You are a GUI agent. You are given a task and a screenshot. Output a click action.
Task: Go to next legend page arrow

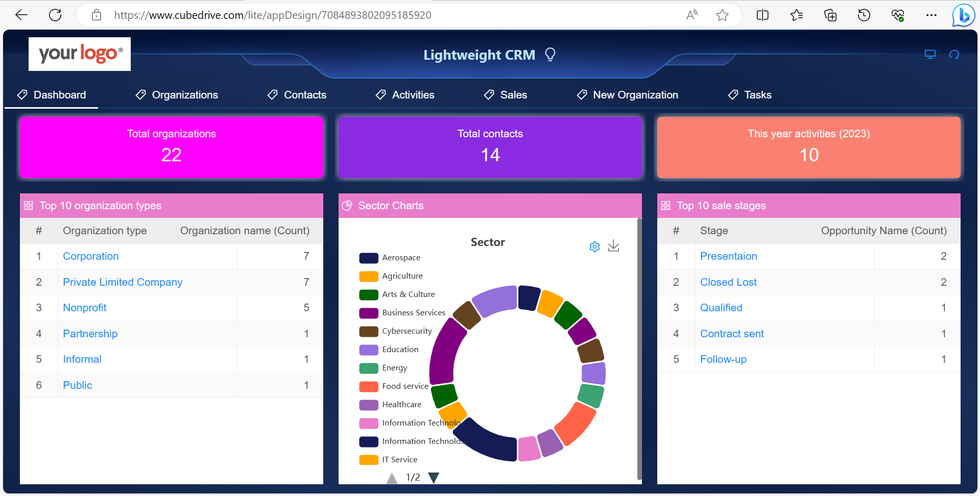point(434,478)
